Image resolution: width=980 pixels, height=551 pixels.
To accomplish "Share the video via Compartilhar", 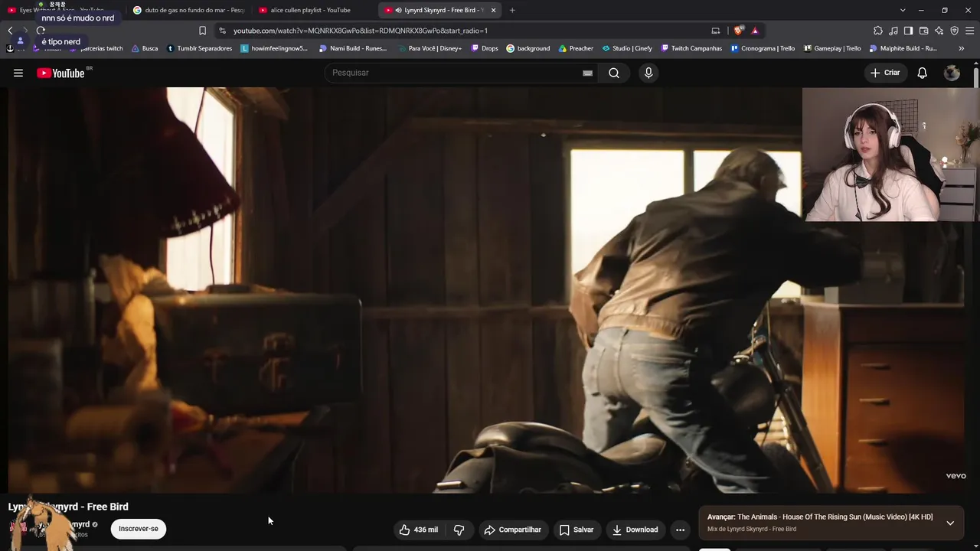I will pyautogui.click(x=512, y=530).
